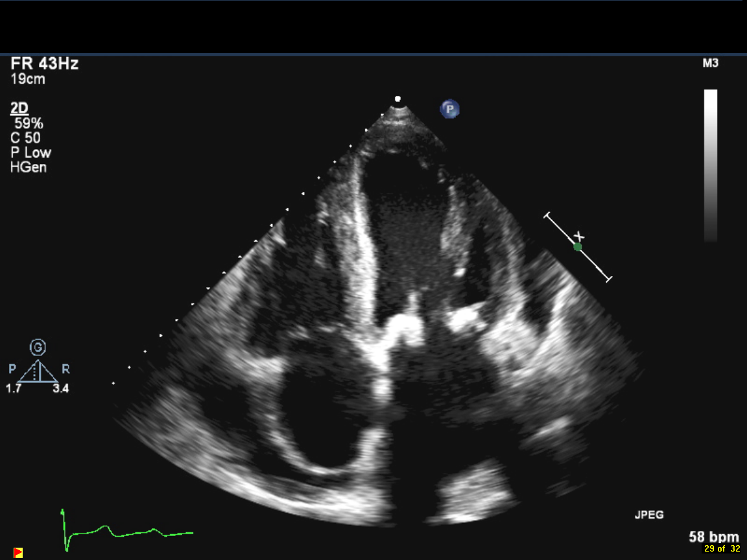This screenshot has width=747, height=560.
Task: Click the green focal zone dot
Action: (578, 247)
